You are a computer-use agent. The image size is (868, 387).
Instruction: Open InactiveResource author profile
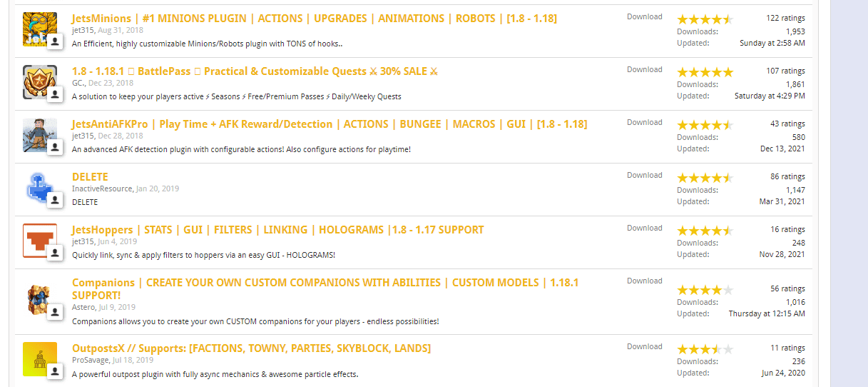coord(102,189)
